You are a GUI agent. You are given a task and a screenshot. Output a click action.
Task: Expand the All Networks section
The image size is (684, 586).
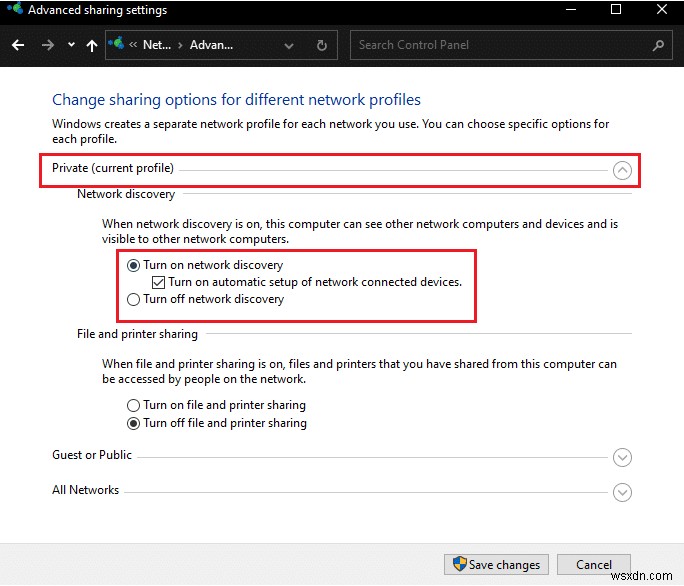[622, 492]
